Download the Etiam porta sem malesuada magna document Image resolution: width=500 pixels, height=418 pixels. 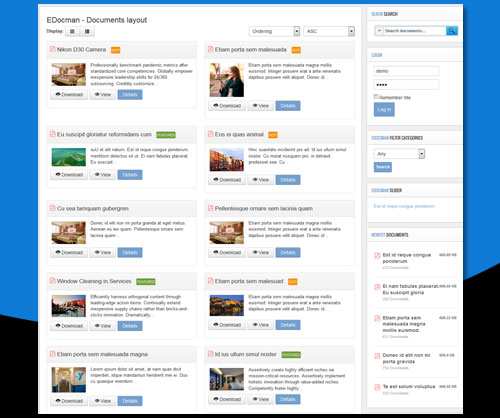(69, 401)
